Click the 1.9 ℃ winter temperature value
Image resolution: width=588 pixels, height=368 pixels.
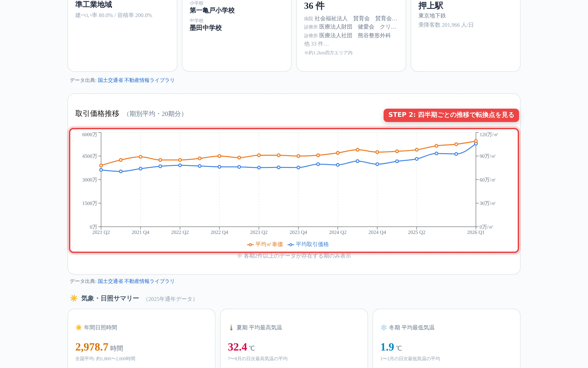(391, 347)
